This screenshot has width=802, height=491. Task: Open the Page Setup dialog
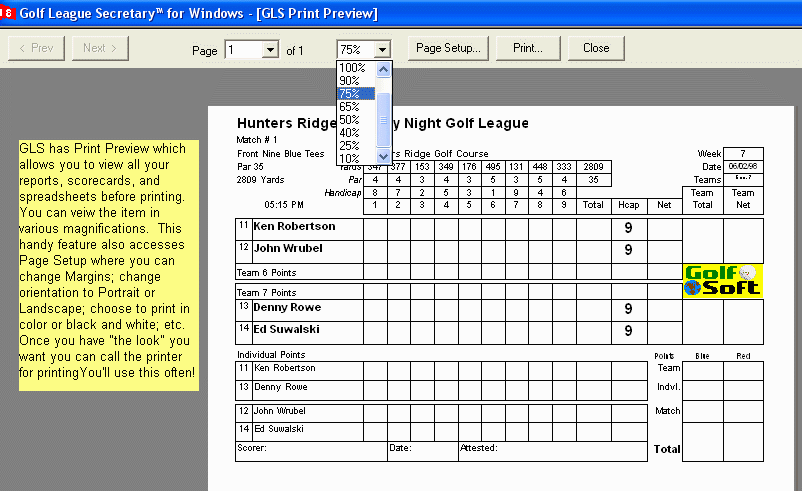point(448,48)
